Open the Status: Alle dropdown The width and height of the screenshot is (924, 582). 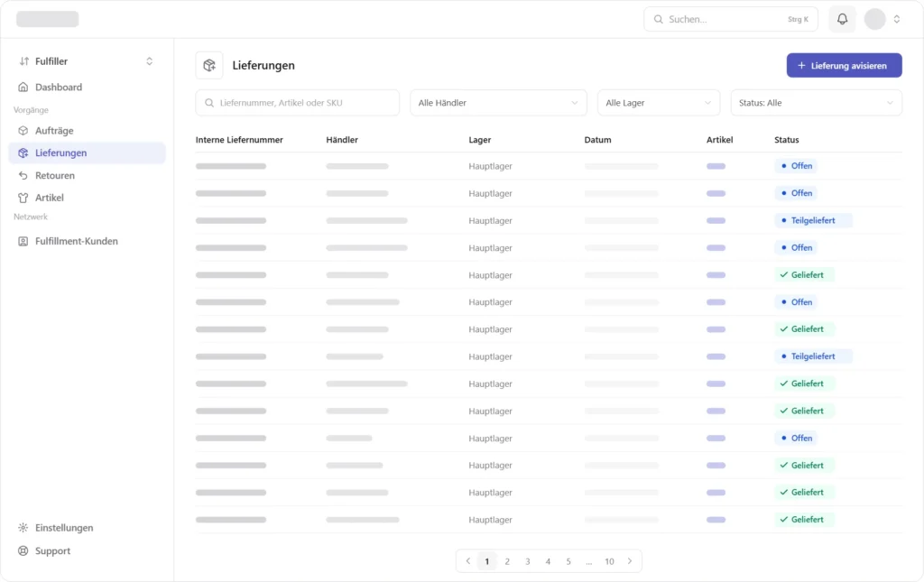coord(816,103)
